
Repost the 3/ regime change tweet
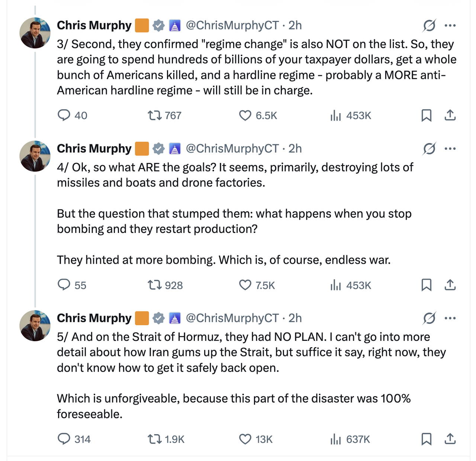(x=154, y=115)
